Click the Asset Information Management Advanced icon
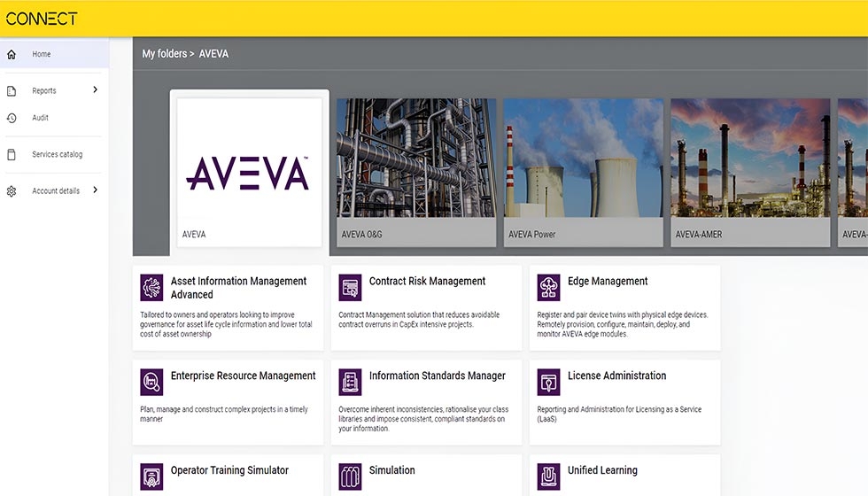Viewport: 868px width, 496px height. pyautogui.click(x=151, y=288)
